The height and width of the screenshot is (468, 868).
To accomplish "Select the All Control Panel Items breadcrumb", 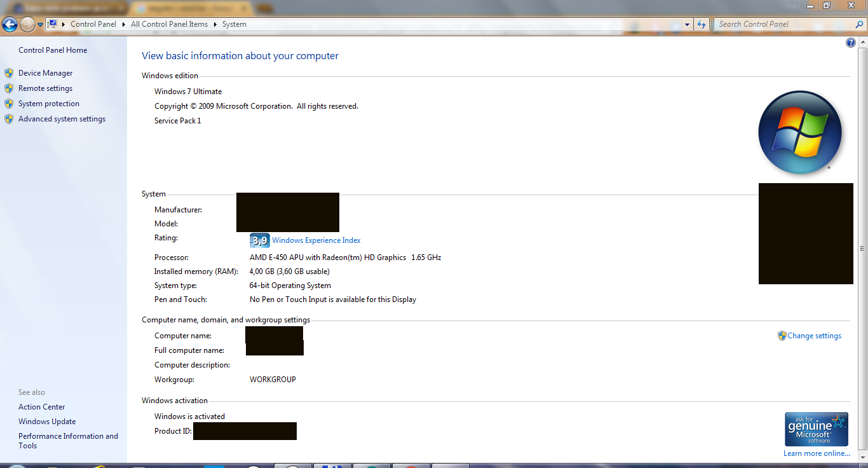I will (x=169, y=24).
